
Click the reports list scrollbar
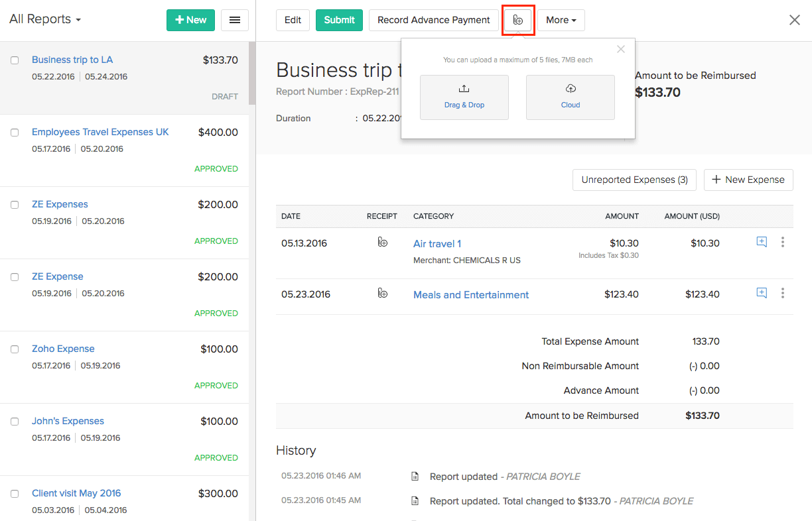click(252, 73)
